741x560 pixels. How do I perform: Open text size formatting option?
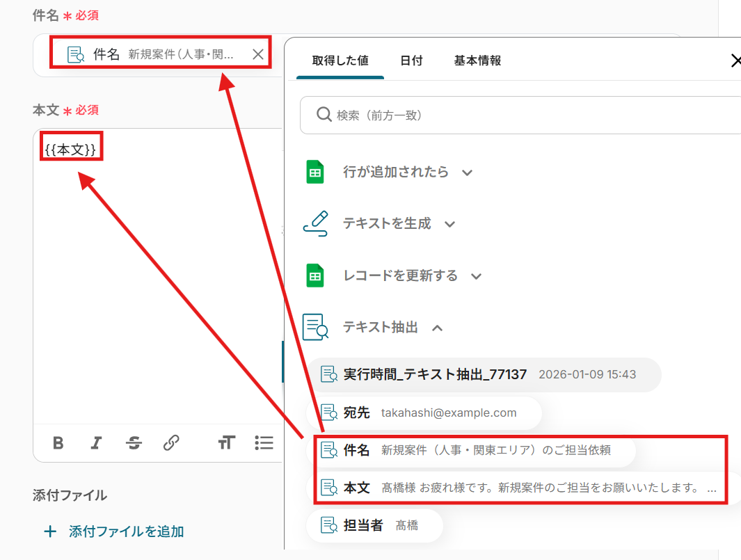pos(226,443)
